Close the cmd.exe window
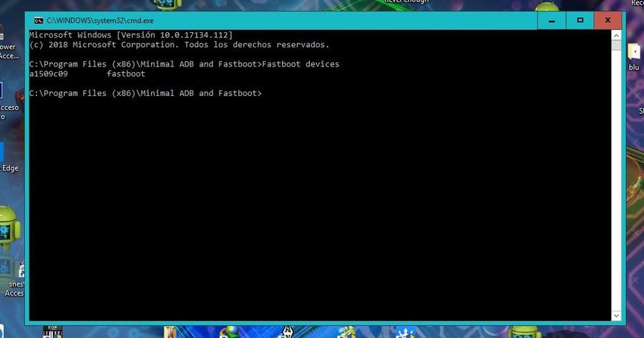 tap(608, 21)
